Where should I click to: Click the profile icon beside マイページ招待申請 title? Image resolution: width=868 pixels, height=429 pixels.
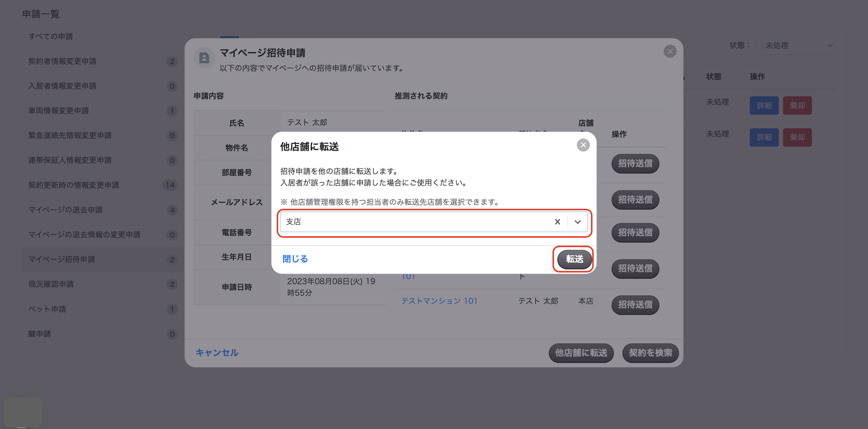pos(204,58)
